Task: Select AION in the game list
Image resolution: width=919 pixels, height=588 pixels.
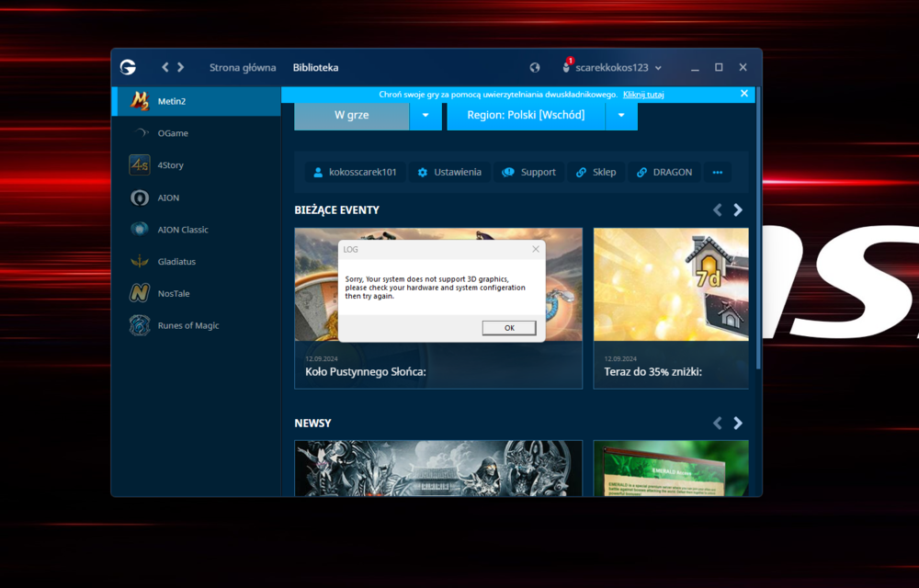Action: click(197, 198)
